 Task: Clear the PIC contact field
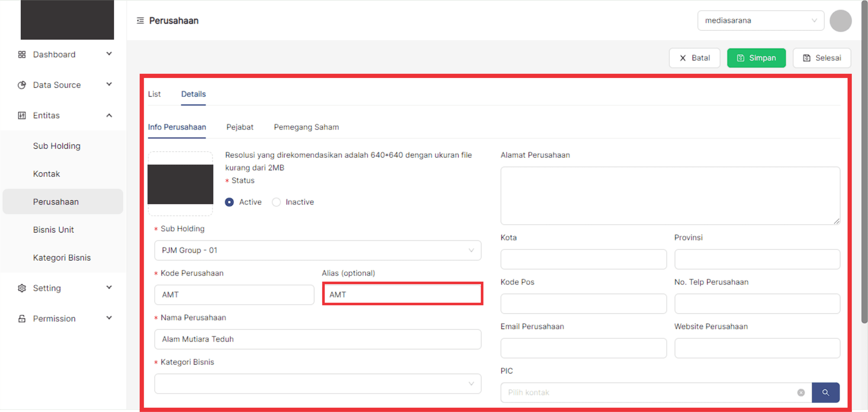801,392
